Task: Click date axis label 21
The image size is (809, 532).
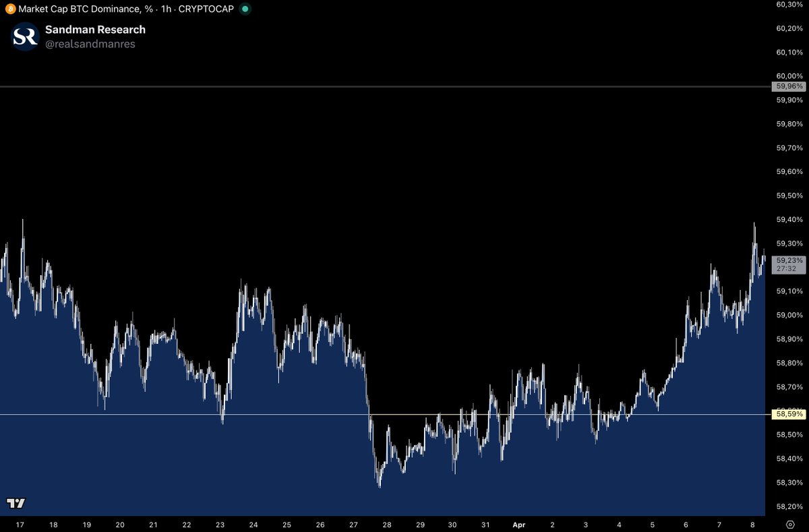Action: click(x=153, y=525)
